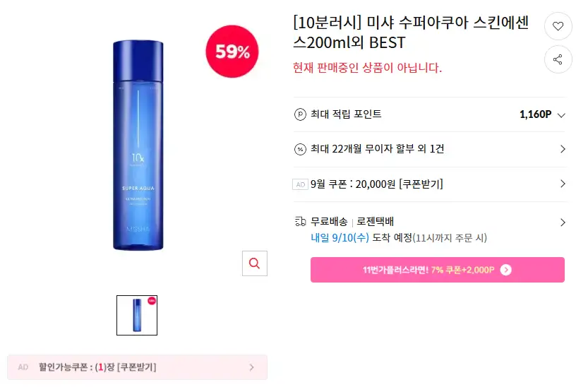Viewport: 588px width, 392px height.
Task: Click the 할인가능쿠폰 (1)장 쿠폰받기 link
Action: coord(97,367)
